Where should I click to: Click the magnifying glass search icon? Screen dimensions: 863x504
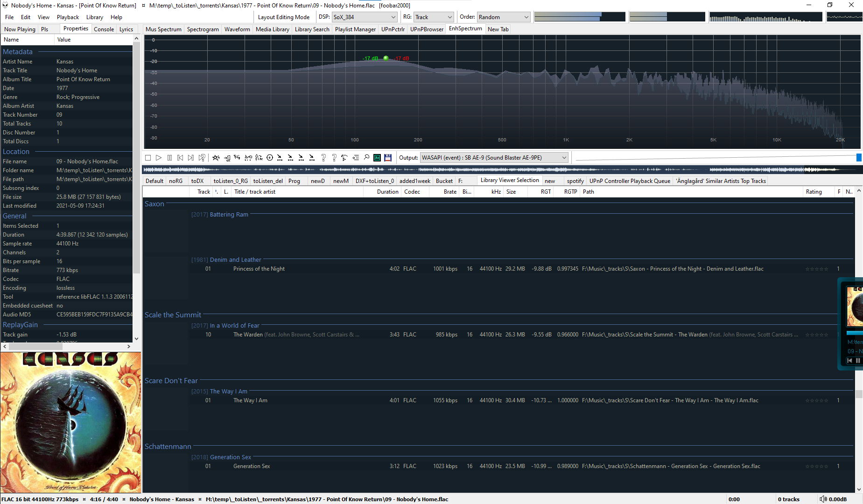pos(366,158)
